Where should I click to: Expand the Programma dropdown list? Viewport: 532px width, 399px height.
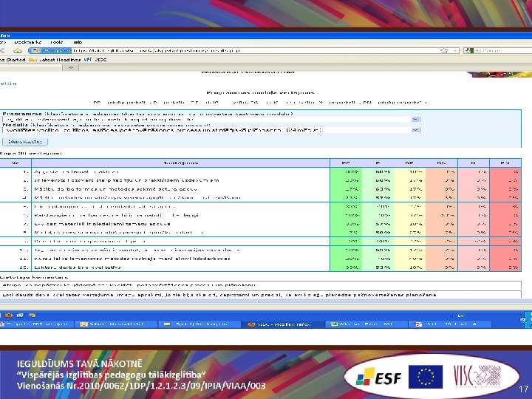415,119
